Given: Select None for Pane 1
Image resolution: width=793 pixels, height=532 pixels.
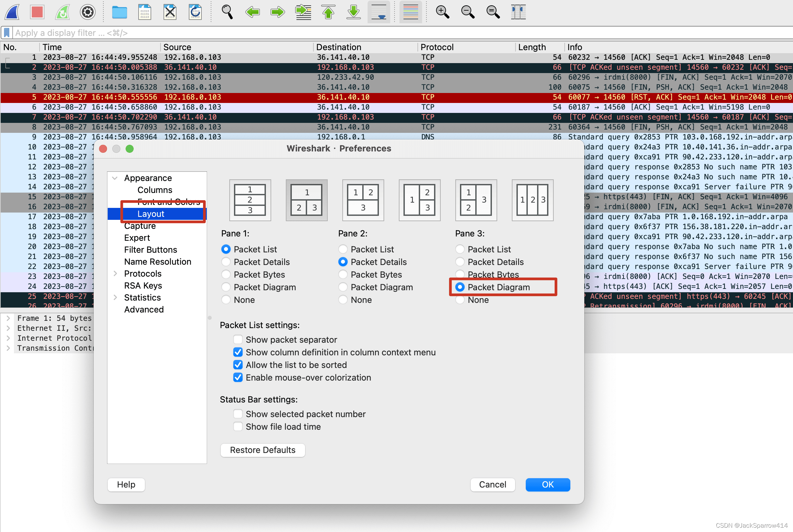Looking at the screenshot, I should click(226, 300).
